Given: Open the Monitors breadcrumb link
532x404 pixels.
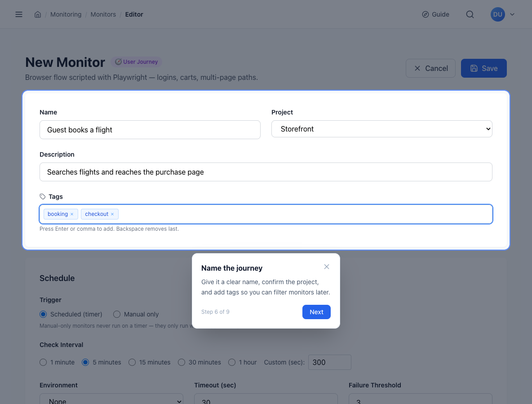Looking at the screenshot, I should coord(103,14).
